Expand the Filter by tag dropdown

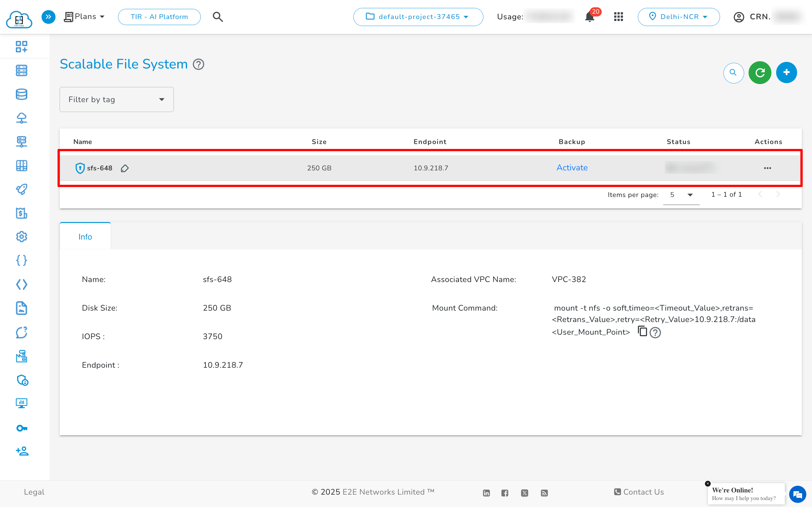pyautogui.click(x=116, y=99)
